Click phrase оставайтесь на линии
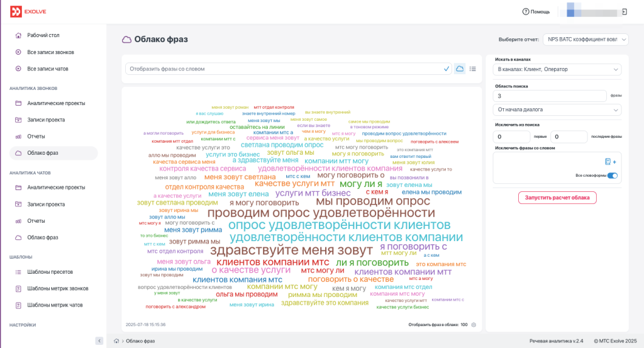This screenshot has height=348, width=644. pos(257,127)
